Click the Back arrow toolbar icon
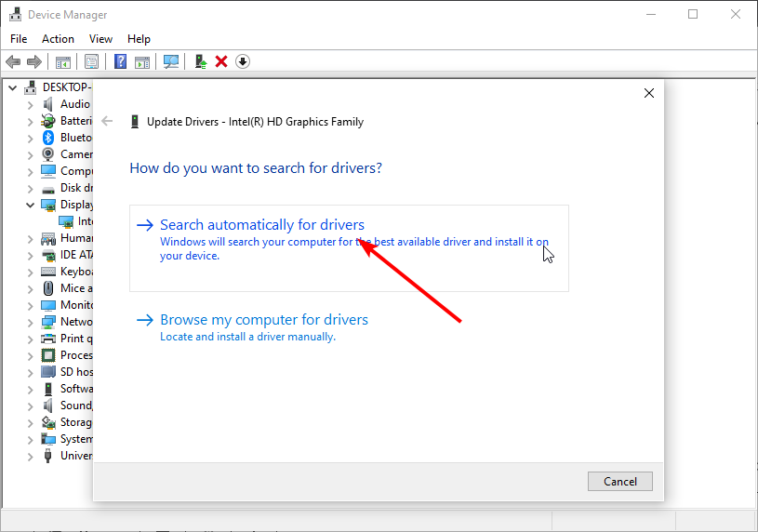The width and height of the screenshot is (758, 532). click(x=13, y=62)
